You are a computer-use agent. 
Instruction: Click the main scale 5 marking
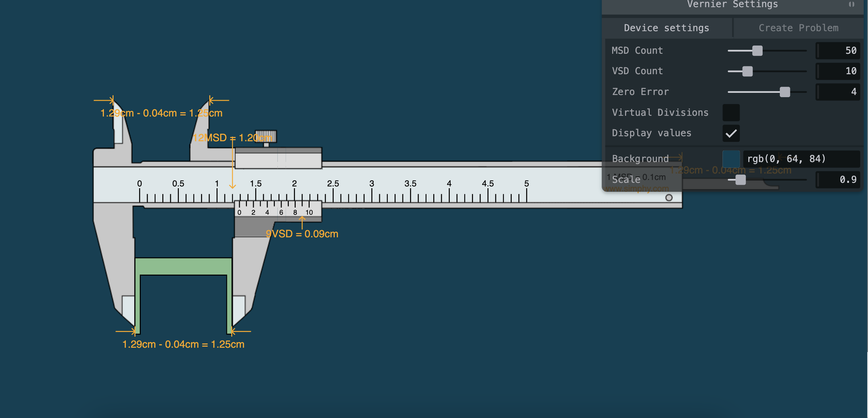pyautogui.click(x=526, y=184)
